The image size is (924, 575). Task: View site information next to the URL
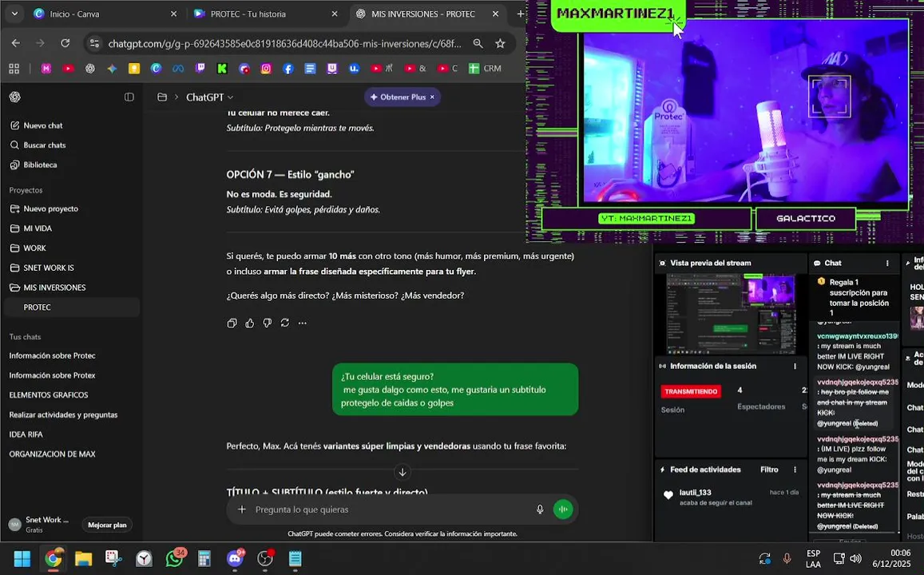coord(94,44)
